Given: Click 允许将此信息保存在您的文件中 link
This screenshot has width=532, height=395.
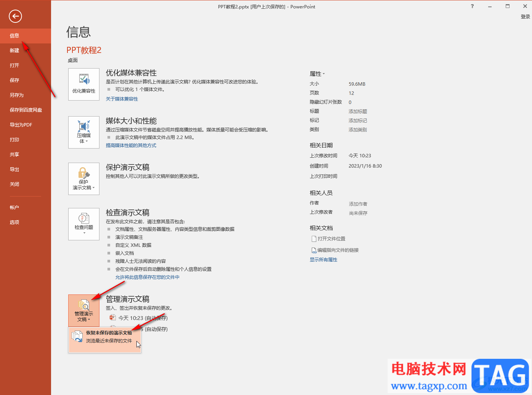Looking at the screenshot, I should 147,277.
